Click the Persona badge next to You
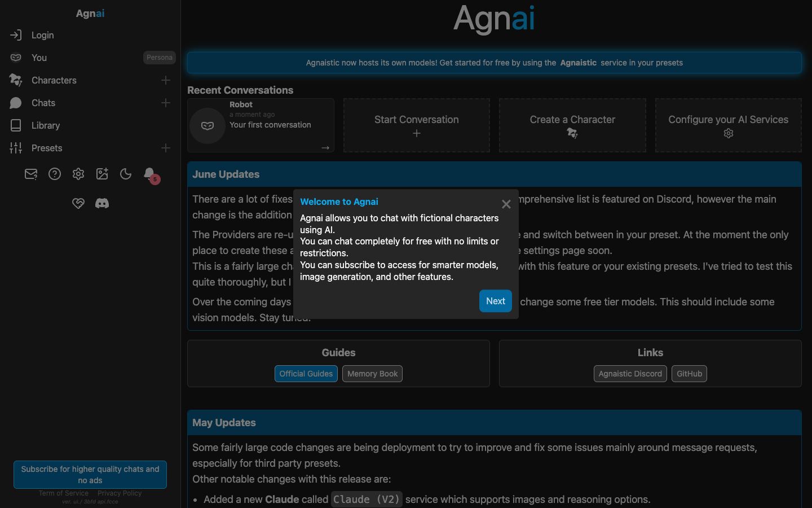Screen dimensions: 812x508 point(160,58)
